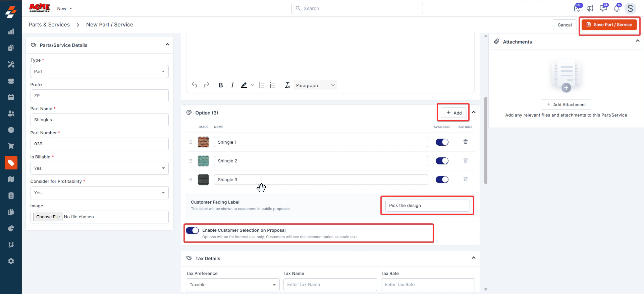The image size is (644, 294).
Task: Collapse the Parts/Service Details panel
Action: [x=167, y=45]
